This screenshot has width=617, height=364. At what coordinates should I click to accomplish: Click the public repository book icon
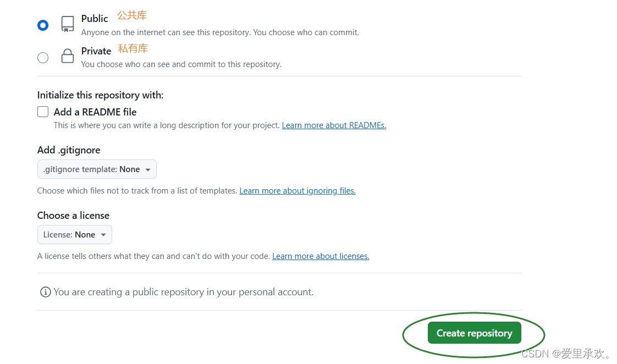68,24
